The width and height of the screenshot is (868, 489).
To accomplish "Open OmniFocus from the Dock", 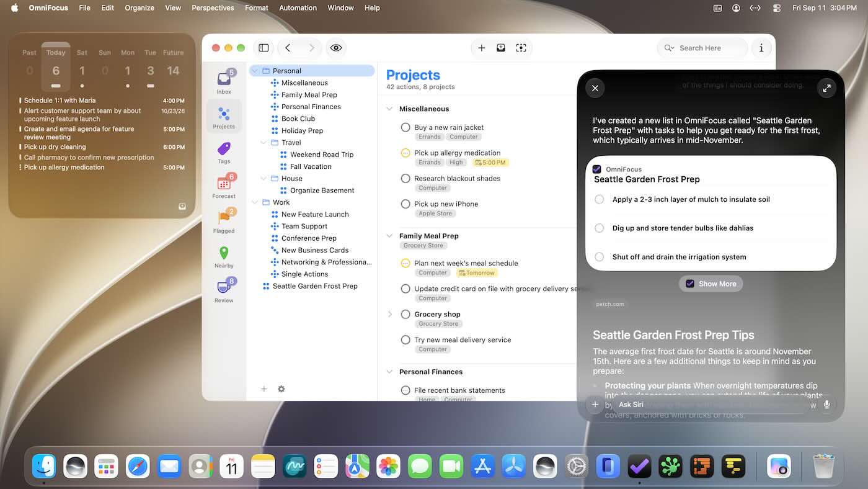I will tap(639, 466).
